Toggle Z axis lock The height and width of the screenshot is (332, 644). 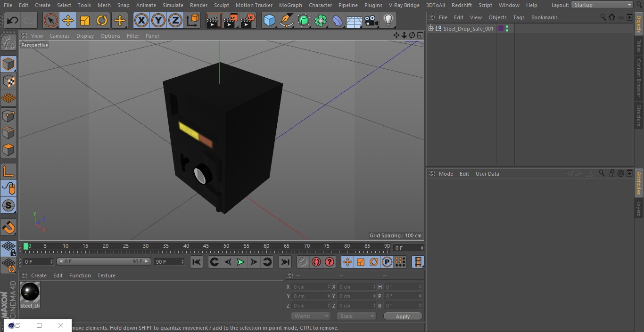[175, 20]
